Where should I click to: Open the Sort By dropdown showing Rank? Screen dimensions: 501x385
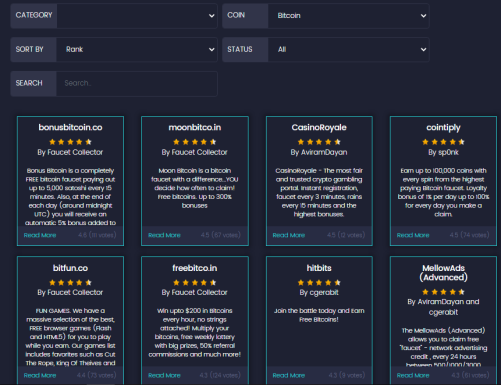coord(137,49)
